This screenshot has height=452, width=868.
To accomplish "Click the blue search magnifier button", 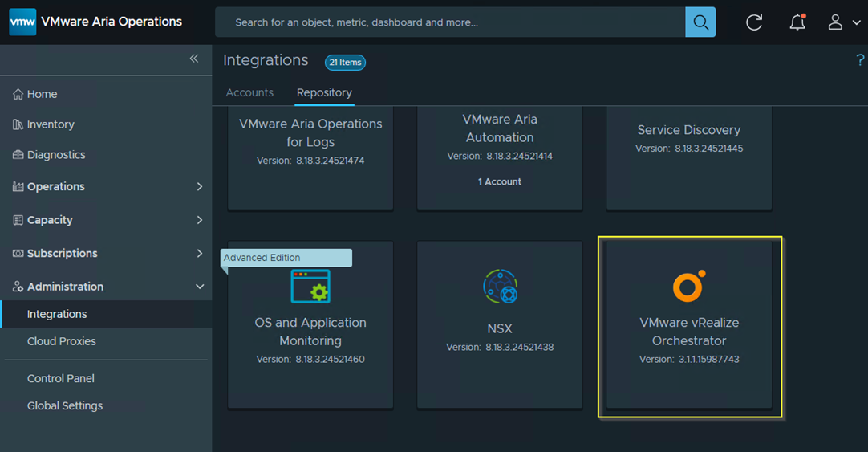I will point(700,22).
